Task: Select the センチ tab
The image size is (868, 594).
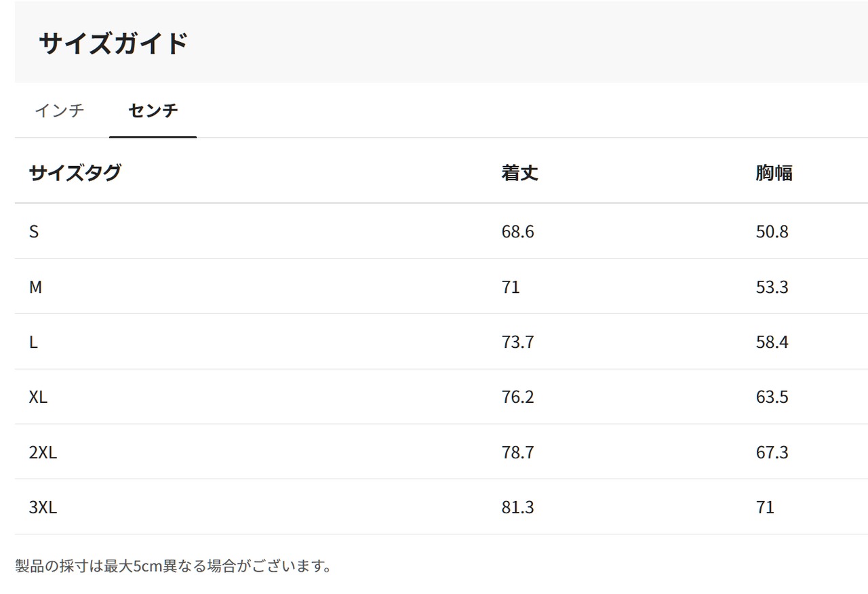Action: (x=153, y=110)
